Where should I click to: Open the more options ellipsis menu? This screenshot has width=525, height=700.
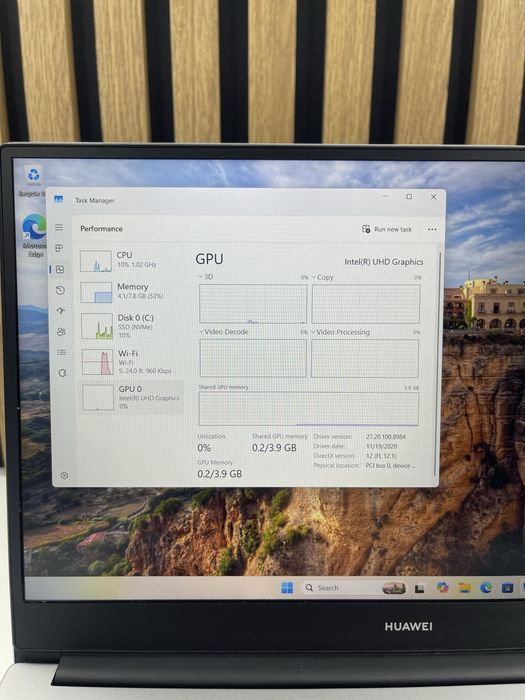point(432,229)
